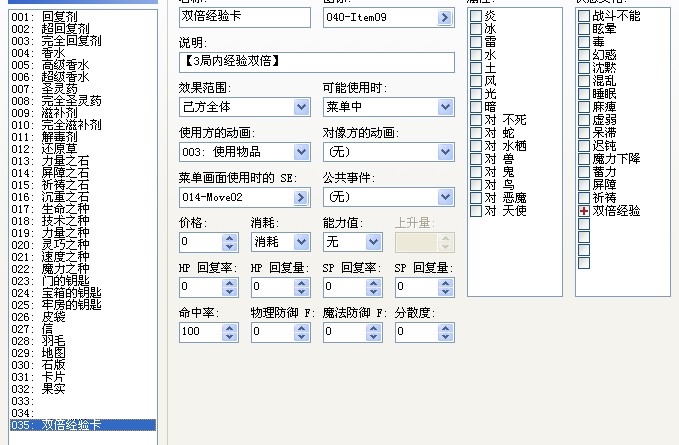Screen dimensions: 679x445
Task: Increase SP 回复率 with up arrow
Action: [373, 283]
